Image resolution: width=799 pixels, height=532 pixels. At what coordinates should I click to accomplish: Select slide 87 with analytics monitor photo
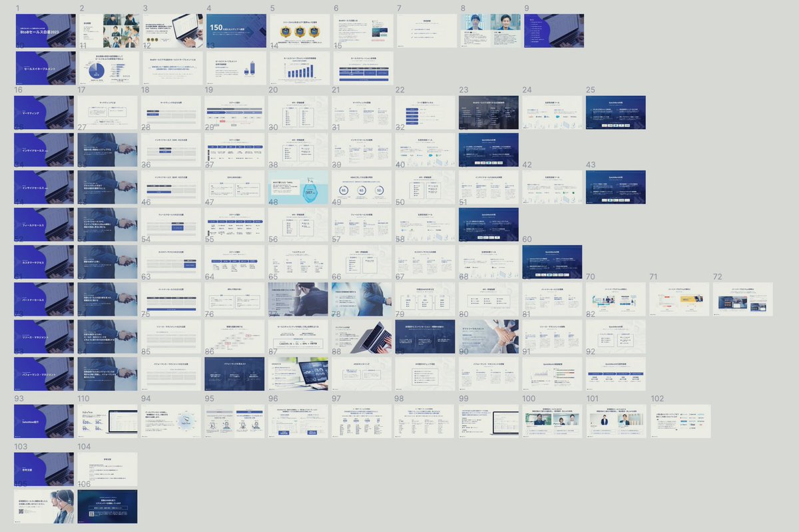pos(299,374)
